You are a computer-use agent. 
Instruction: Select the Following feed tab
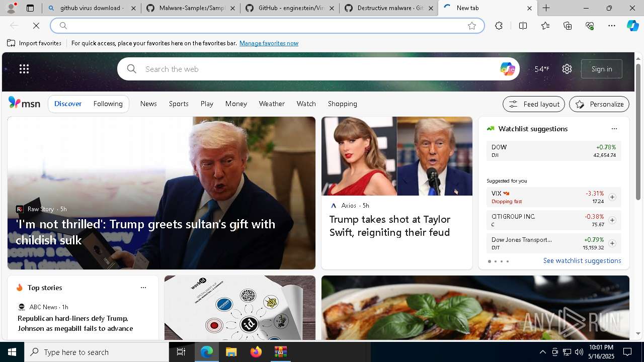pyautogui.click(x=108, y=104)
